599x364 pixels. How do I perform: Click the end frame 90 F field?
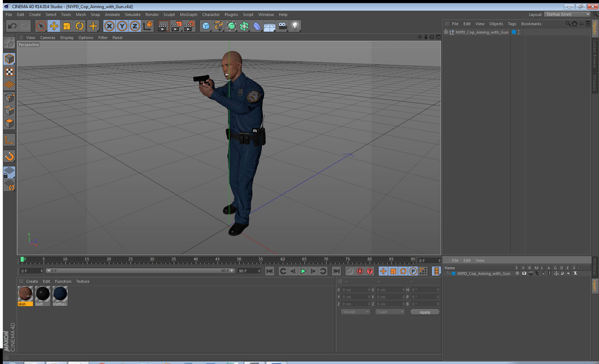click(249, 271)
